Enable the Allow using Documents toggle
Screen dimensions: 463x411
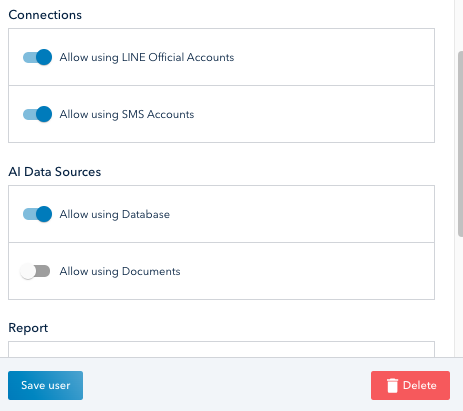35,271
